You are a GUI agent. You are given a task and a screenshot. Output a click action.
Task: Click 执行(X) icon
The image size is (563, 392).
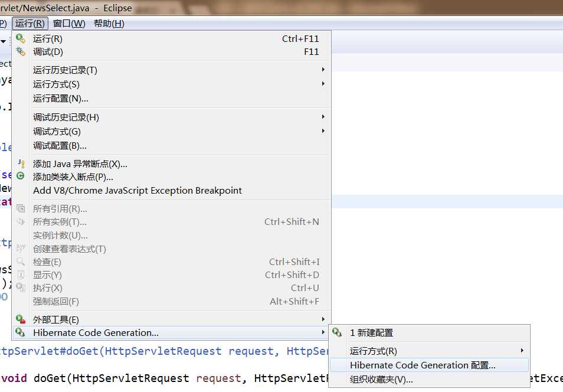pos(21,288)
